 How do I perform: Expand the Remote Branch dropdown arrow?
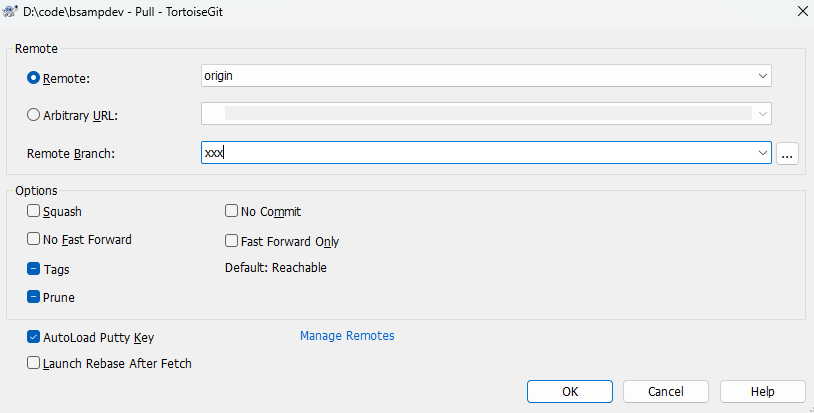pyautogui.click(x=762, y=153)
